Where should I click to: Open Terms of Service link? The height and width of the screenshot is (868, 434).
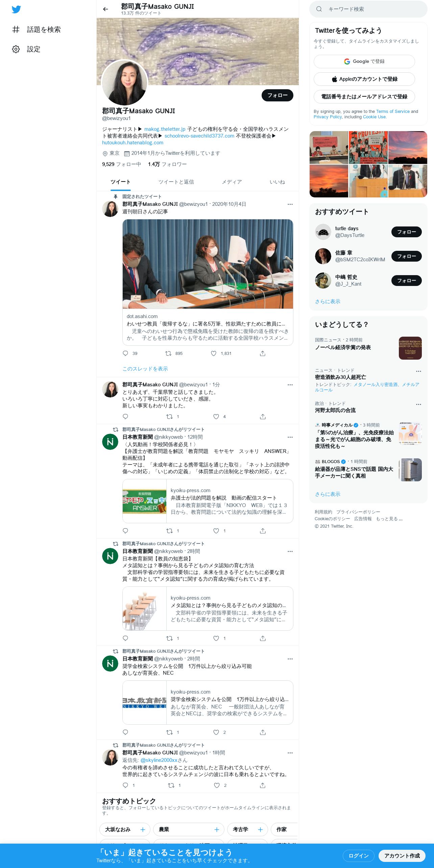(393, 111)
